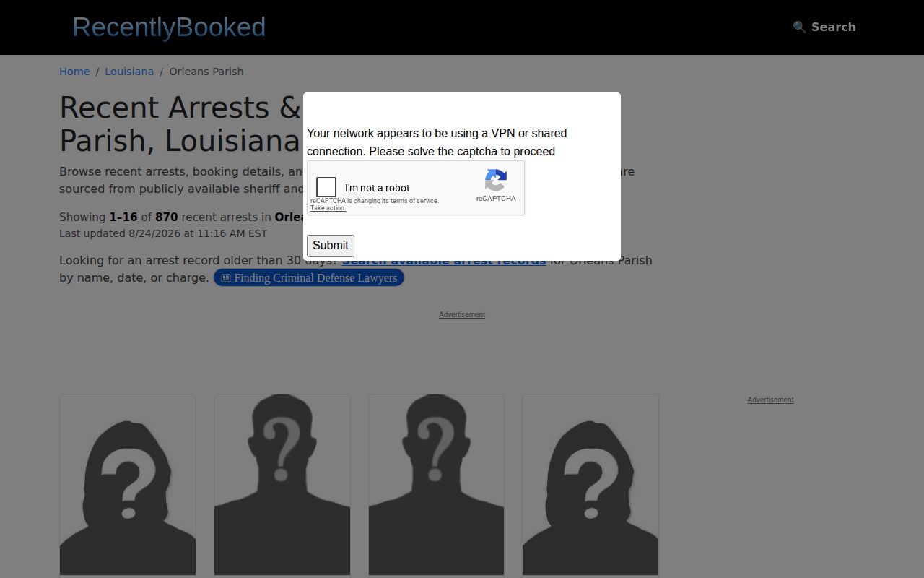The width and height of the screenshot is (924, 578).
Task: Open the reCAPTCHA "Take action." link
Action: (x=328, y=208)
